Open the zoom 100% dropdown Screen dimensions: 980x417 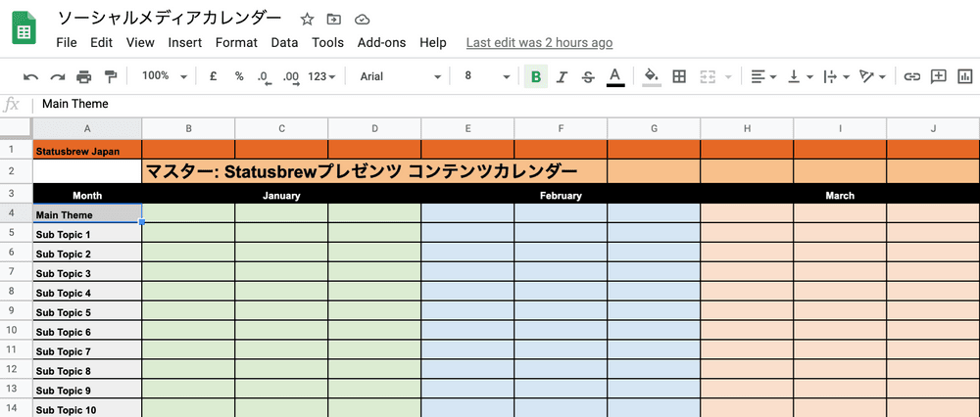point(162,76)
